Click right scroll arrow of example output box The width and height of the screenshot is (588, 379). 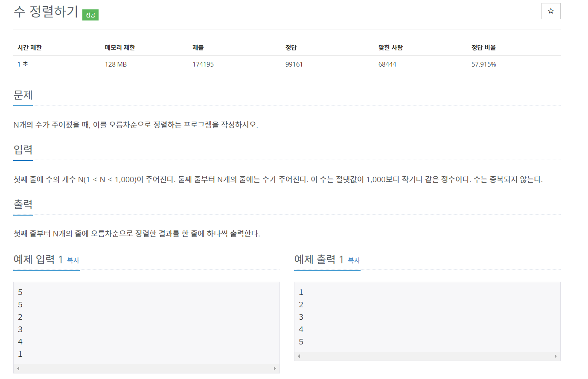(556, 356)
